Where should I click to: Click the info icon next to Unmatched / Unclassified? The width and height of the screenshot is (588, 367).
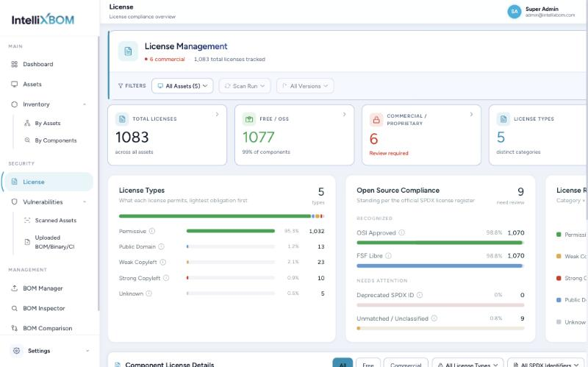434,318
